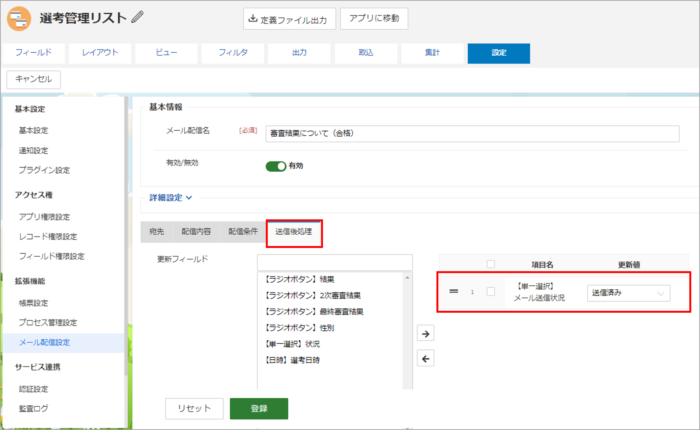700x430 pixels.
Task: Switch to the フィルタ tab
Action: (233, 53)
